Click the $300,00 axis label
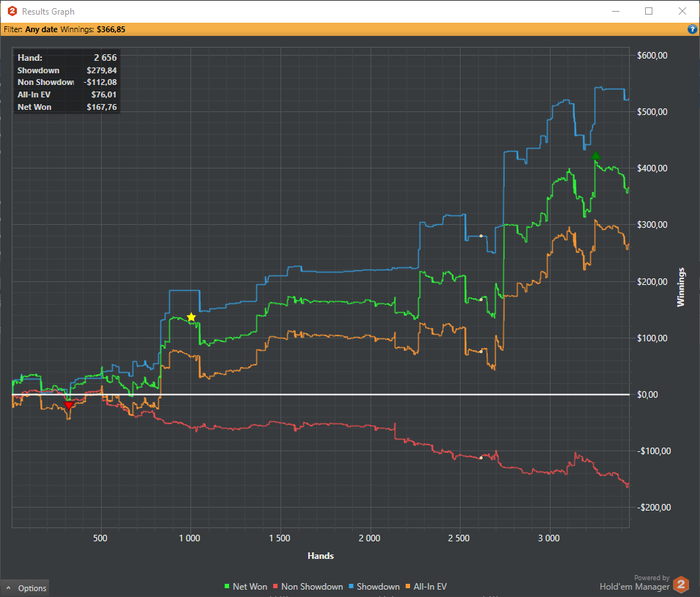The height and width of the screenshot is (597, 700). tap(652, 225)
